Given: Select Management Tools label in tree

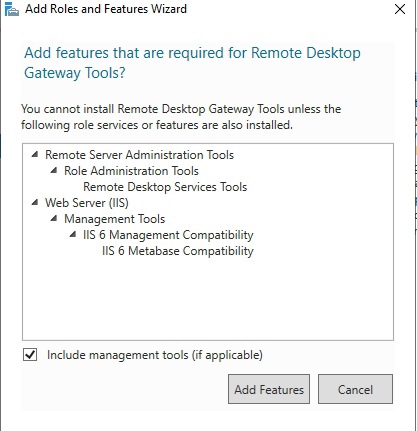Looking at the screenshot, I should coord(115,219).
